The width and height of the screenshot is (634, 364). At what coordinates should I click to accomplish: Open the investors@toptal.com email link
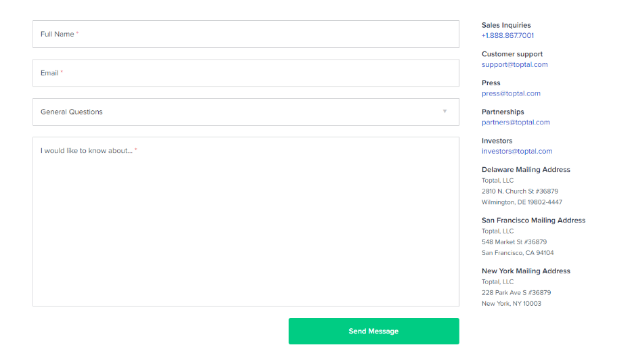(x=517, y=152)
